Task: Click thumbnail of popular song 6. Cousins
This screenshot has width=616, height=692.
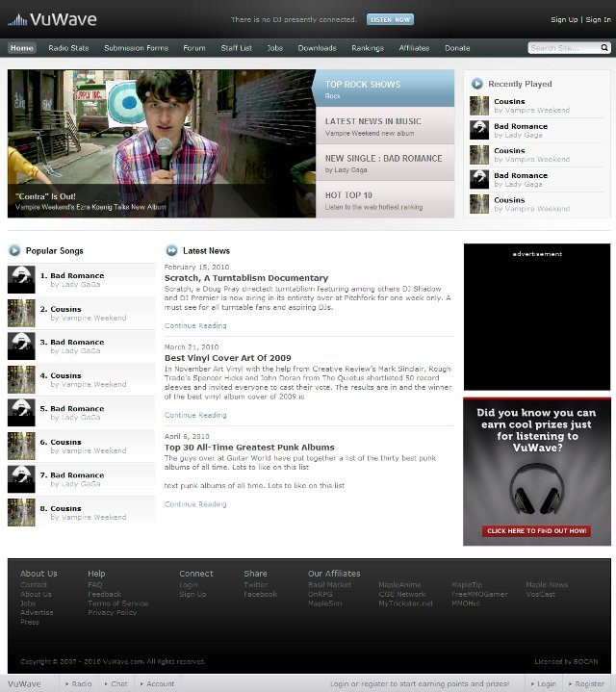Action: 21,446
